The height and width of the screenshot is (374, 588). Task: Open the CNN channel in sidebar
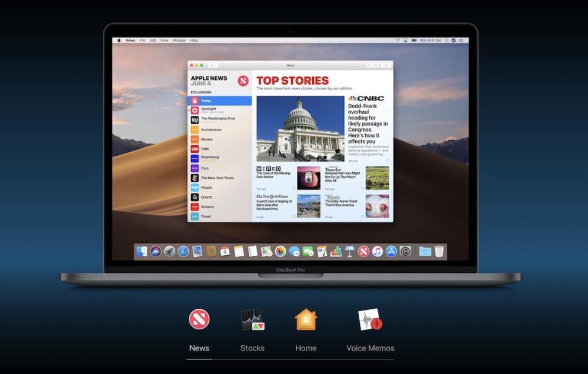(x=220, y=149)
